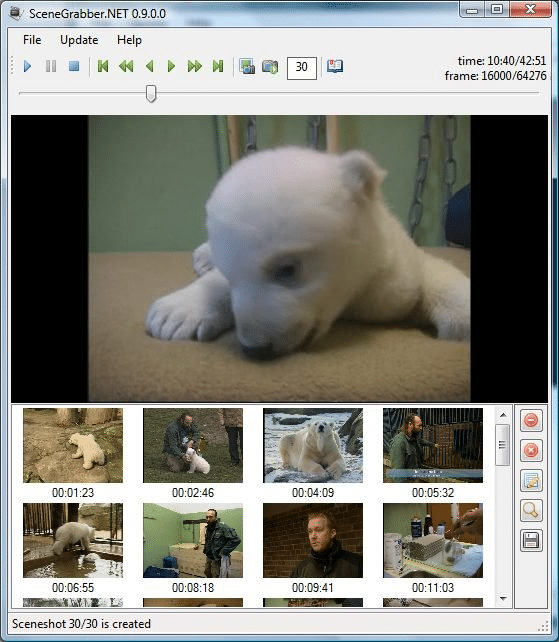This screenshot has width=559, height=642.
Task: Remove selected sceneshot with red minus button
Action: tap(531, 420)
